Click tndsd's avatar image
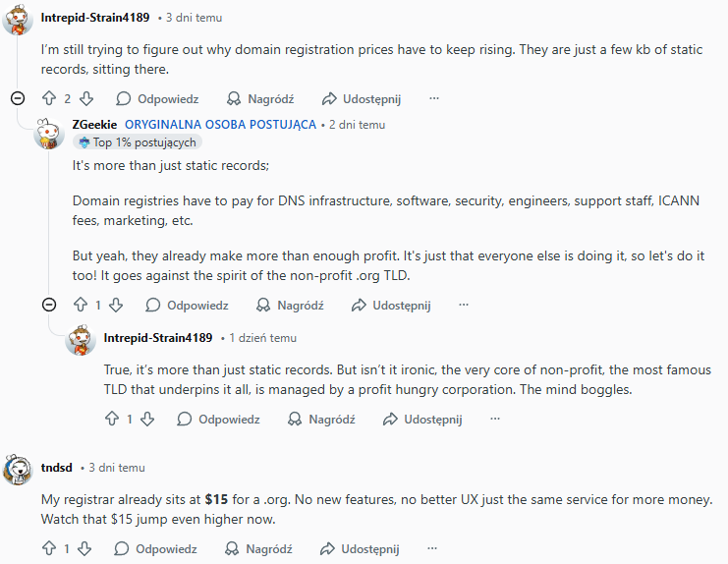The height and width of the screenshot is (564, 728). coord(18,469)
